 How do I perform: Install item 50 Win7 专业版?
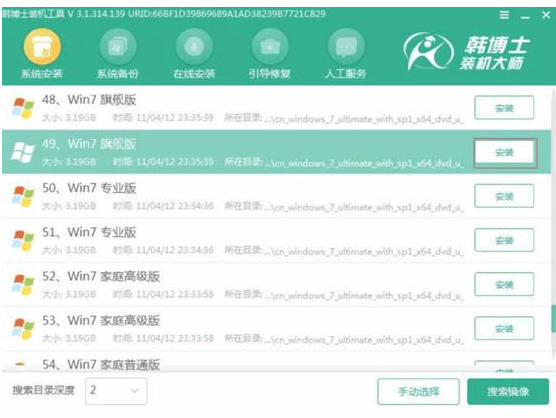[504, 196]
